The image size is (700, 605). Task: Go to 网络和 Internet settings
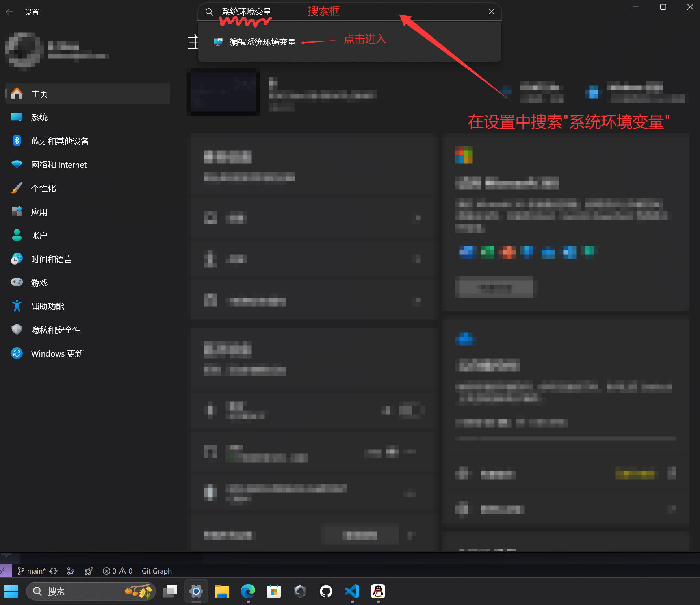pos(59,165)
